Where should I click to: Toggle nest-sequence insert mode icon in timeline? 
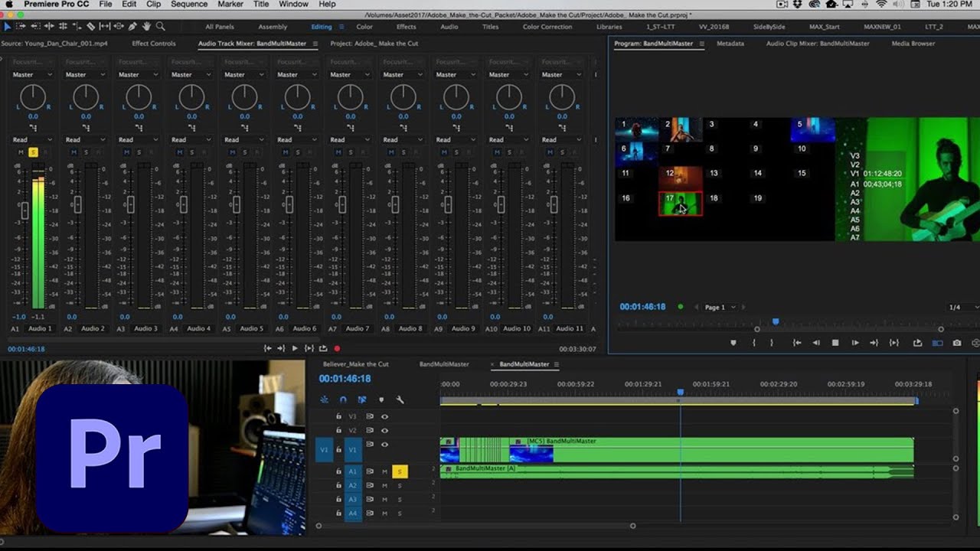324,399
